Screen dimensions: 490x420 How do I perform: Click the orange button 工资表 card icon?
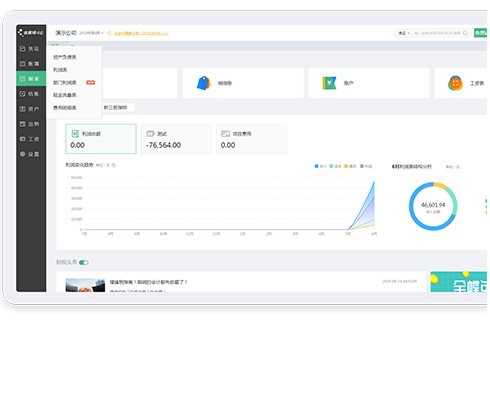(x=455, y=83)
